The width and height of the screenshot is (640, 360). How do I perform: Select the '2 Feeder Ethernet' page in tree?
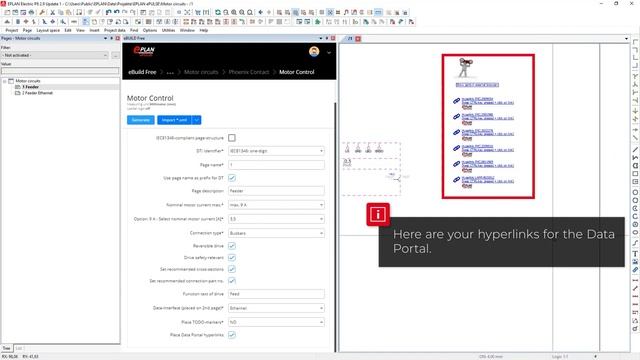point(37,93)
